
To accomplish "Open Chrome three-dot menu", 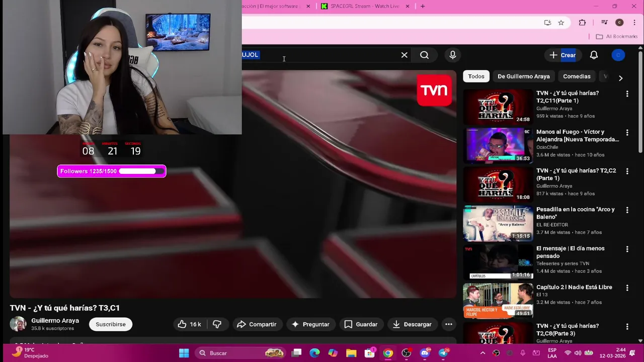I will [x=634, y=23].
